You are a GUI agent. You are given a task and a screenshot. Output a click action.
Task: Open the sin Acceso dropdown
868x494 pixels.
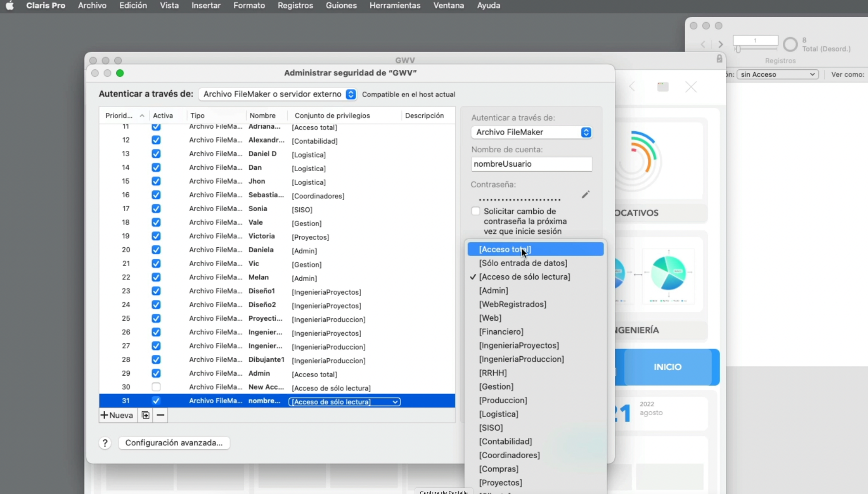(777, 74)
